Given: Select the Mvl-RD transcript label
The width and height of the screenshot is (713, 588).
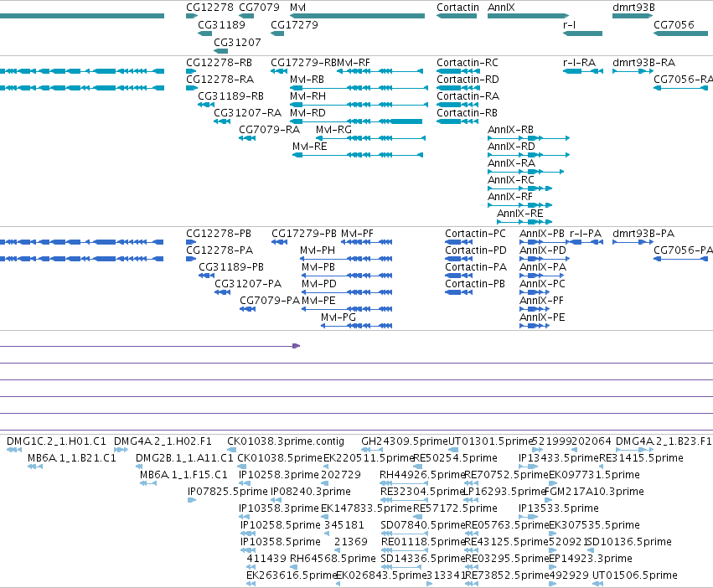Looking at the screenshot, I should pos(307,113).
